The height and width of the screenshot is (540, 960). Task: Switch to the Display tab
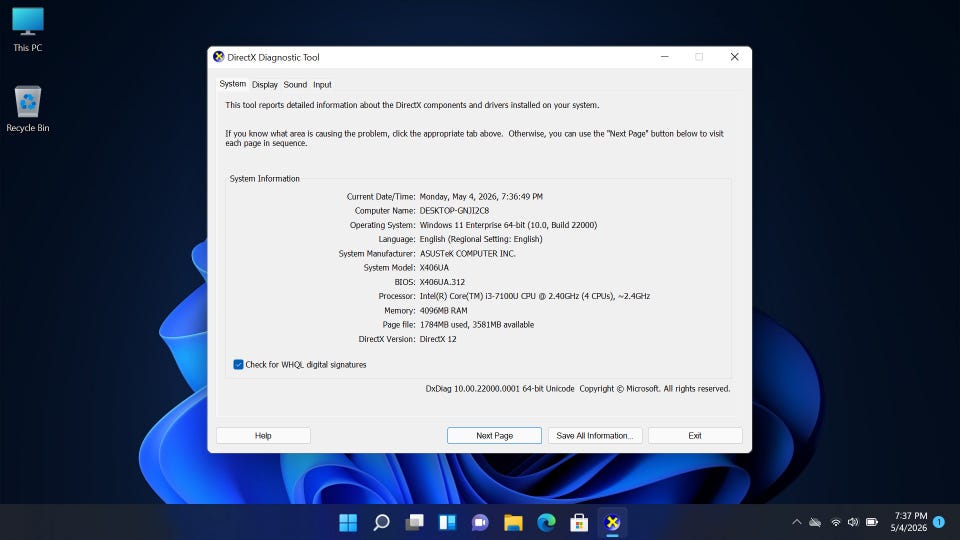point(264,84)
